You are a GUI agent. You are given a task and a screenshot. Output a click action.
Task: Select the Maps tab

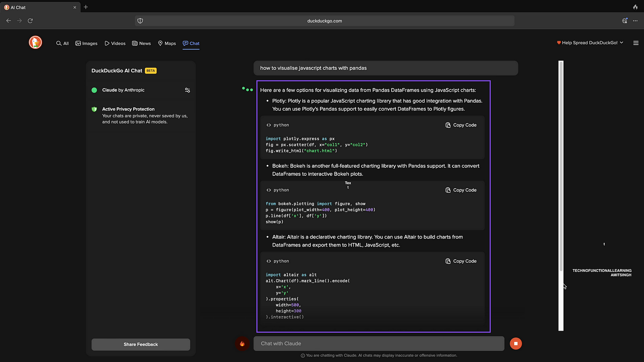point(167,43)
